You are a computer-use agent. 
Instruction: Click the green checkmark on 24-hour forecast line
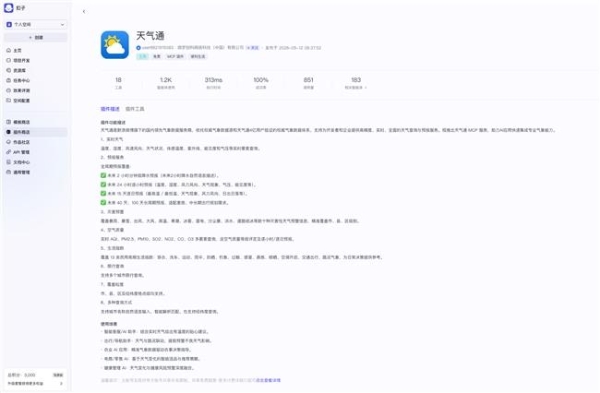click(x=103, y=184)
